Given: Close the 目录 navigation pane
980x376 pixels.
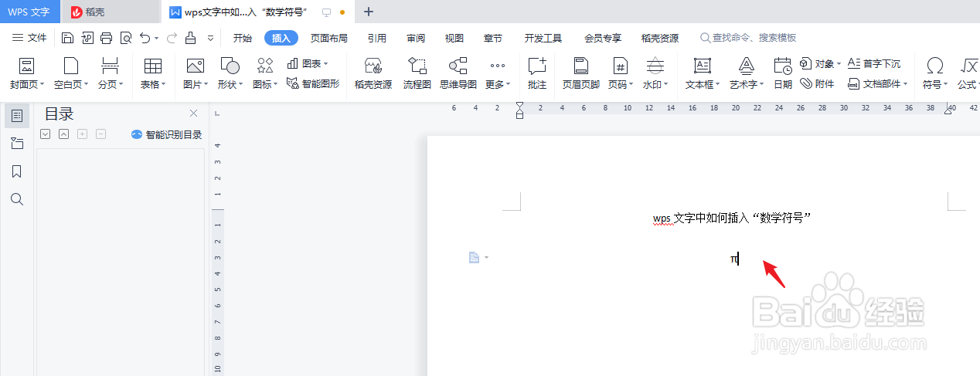Looking at the screenshot, I should pos(194,113).
